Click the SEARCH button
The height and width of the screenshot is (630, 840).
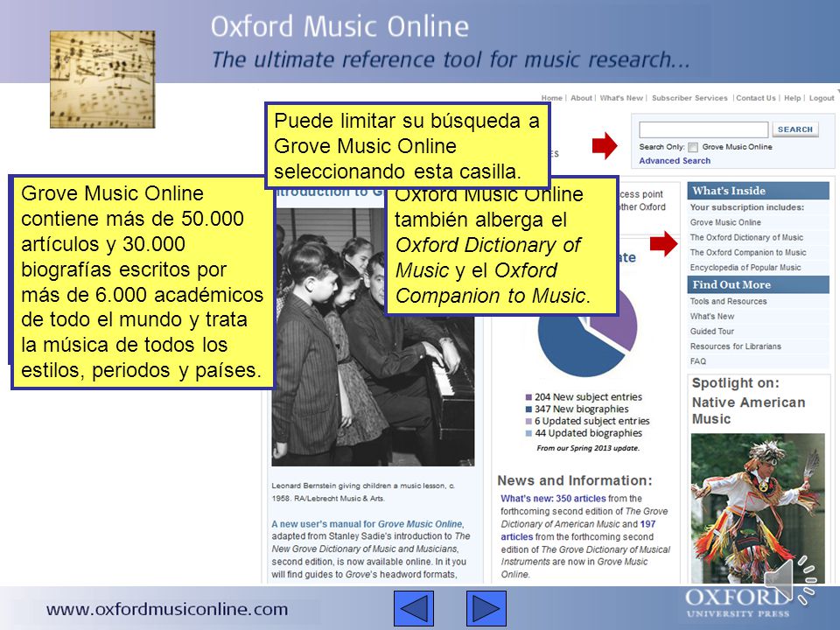point(795,129)
